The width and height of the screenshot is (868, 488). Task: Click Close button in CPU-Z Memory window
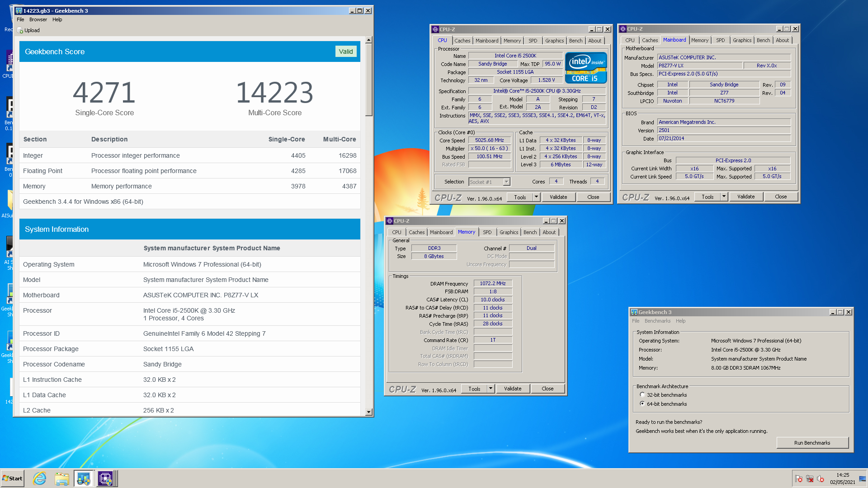(x=547, y=389)
